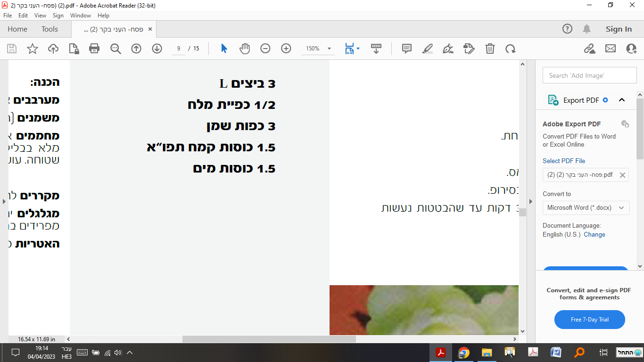Click the document scroll down arrow
The image size is (644, 362).
pyautogui.click(x=522, y=331)
